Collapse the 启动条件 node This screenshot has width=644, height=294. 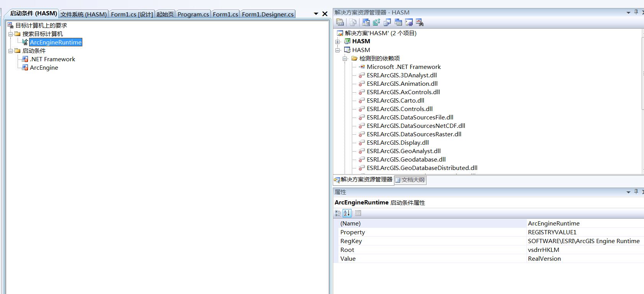point(11,51)
